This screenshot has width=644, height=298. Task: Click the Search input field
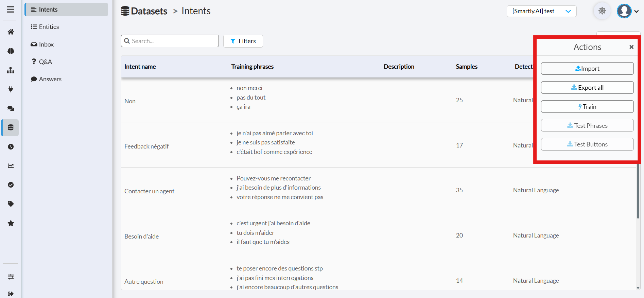[x=170, y=41]
